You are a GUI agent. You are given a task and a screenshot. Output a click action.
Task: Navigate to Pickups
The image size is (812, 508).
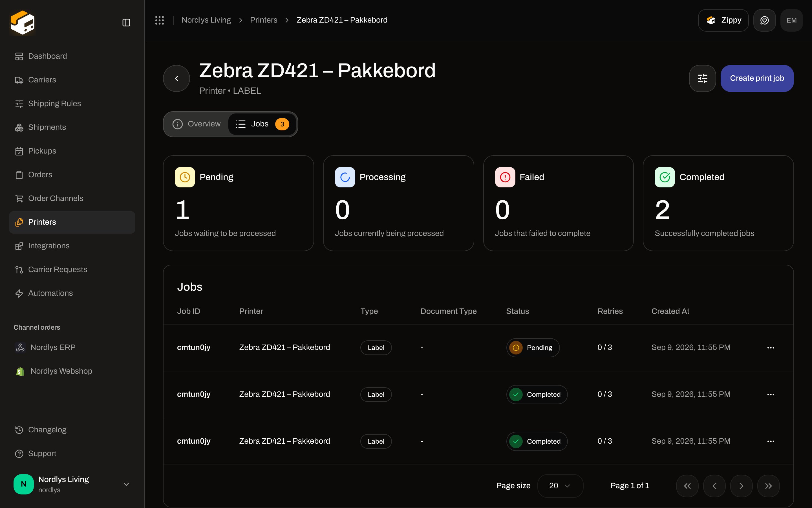[72, 151]
